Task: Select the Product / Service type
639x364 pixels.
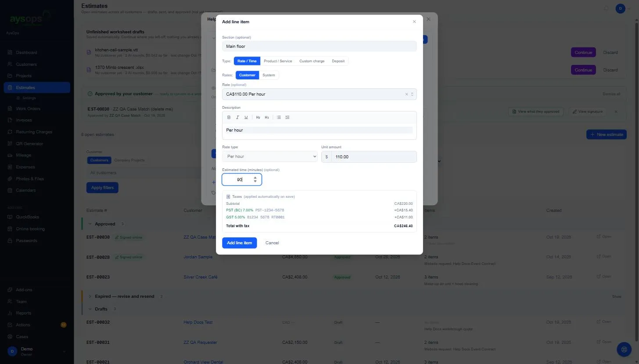Action: [278, 61]
